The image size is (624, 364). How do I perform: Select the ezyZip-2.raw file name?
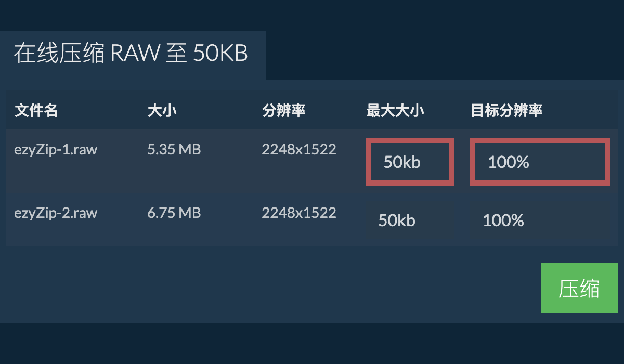click(56, 213)
